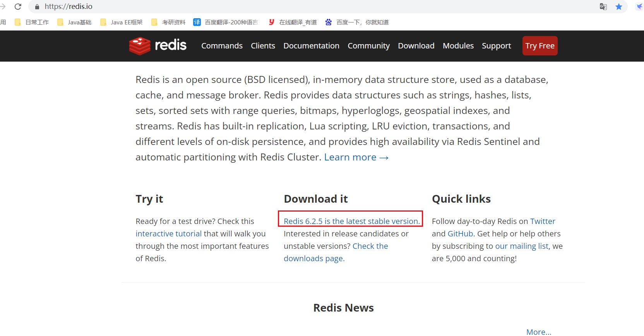644x336 pixels.
Task: Click the Quick links heading
Action: click(x=461, y=199)
